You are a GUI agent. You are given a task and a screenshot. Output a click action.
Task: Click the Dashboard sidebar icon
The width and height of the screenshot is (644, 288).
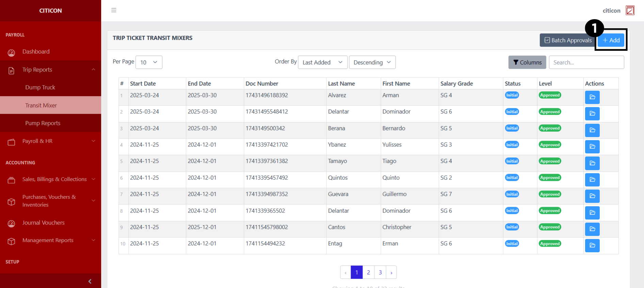point(12,52)
